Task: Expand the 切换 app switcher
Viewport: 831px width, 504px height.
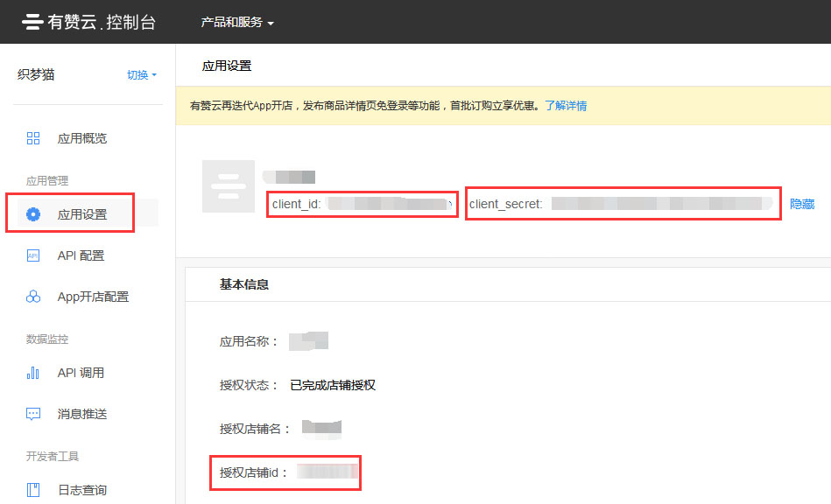Action: [x=141, y=75]
